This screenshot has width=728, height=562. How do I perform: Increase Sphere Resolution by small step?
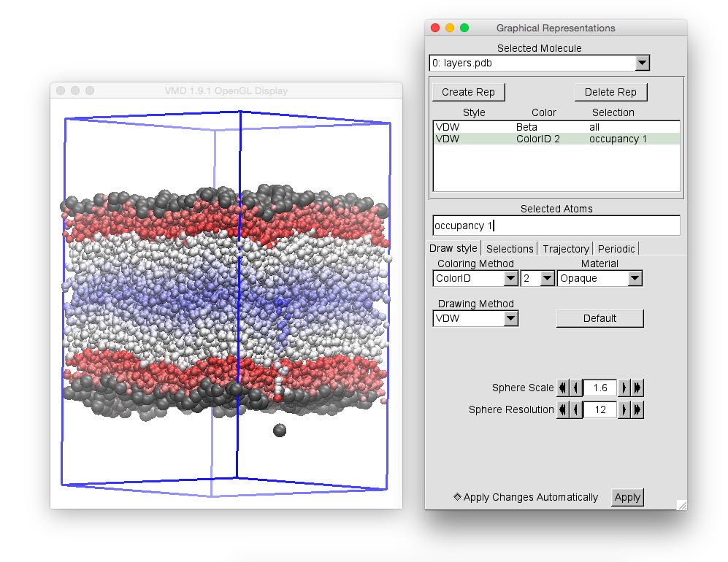tap(624, 409)
